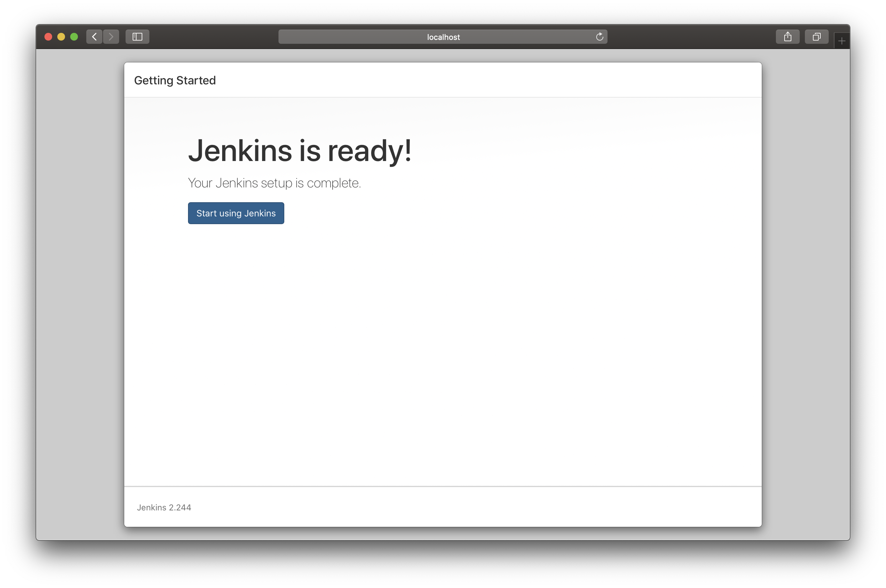886x588 pixels.
Task: Click empty toolbar space left of address bar
Action: (214, 37)
